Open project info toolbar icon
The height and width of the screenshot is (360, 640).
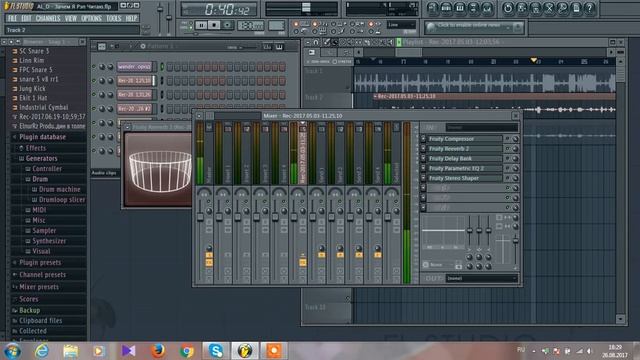[576, 8]
